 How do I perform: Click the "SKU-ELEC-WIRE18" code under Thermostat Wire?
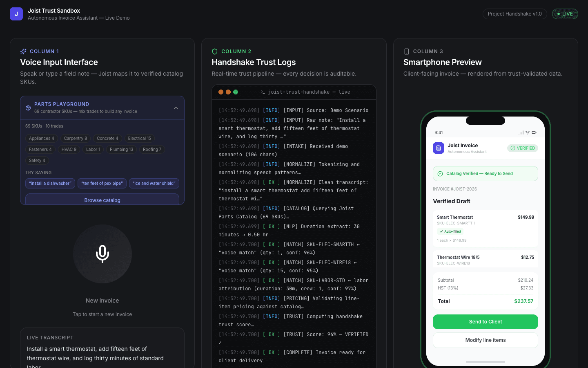(453, 263)
